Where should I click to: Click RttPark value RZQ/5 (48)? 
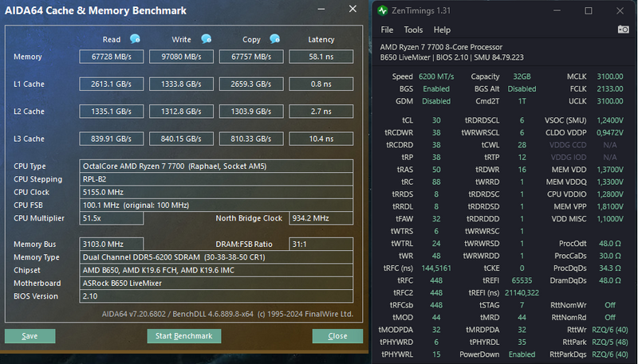coord(610,342)
